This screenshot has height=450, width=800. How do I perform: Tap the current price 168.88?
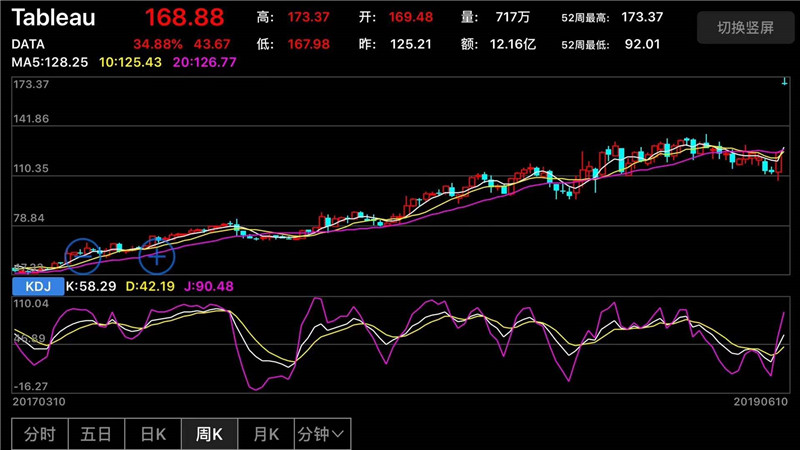coord(185,18)
